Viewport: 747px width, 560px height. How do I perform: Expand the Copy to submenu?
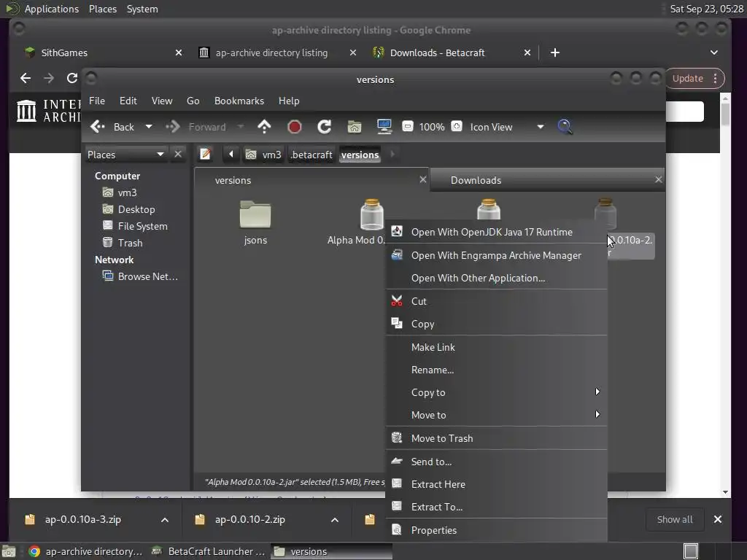(x=496, y=392)
